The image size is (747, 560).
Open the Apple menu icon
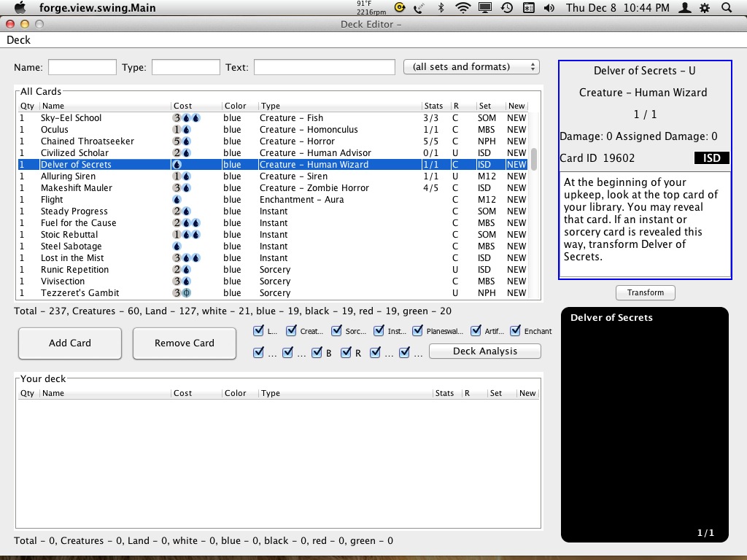click(19, 8)
